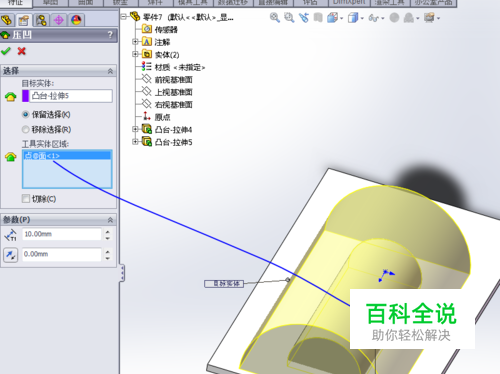The image size is (500, 374).
Task: Click the Apply Scene icon
Action: 409,17
